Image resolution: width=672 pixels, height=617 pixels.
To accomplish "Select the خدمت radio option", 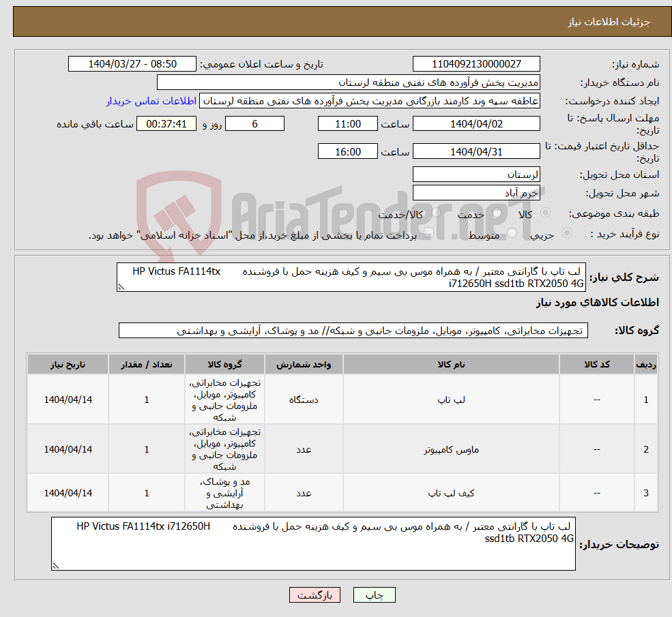I will coord(497,213).
